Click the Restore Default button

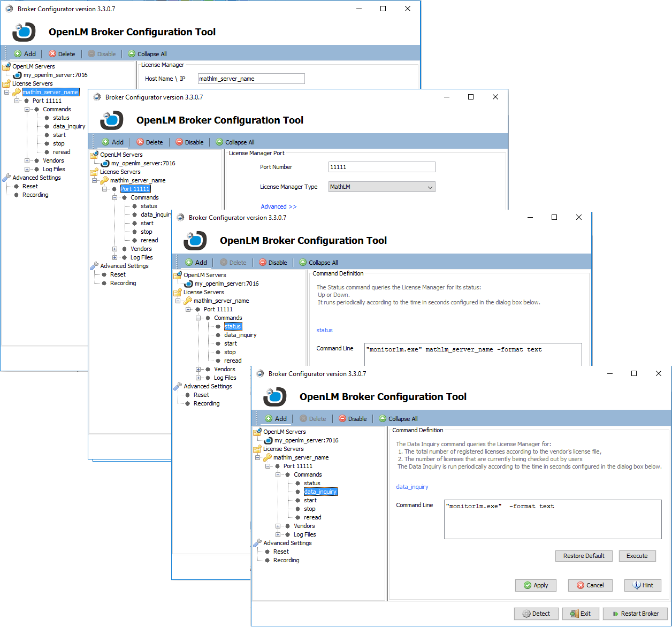click(x=584, y=556)
